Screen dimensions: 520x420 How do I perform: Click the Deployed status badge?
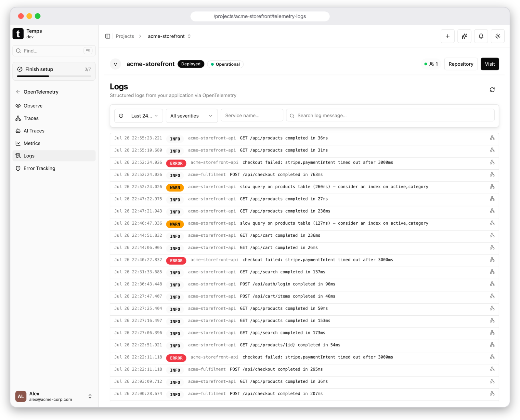[x=191, y=64]
